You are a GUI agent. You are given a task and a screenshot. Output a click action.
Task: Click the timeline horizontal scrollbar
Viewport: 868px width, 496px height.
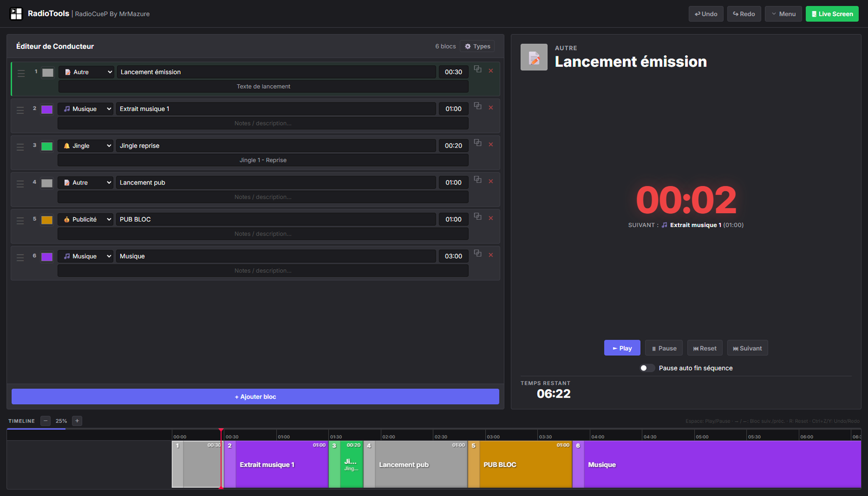pos(36,429)
